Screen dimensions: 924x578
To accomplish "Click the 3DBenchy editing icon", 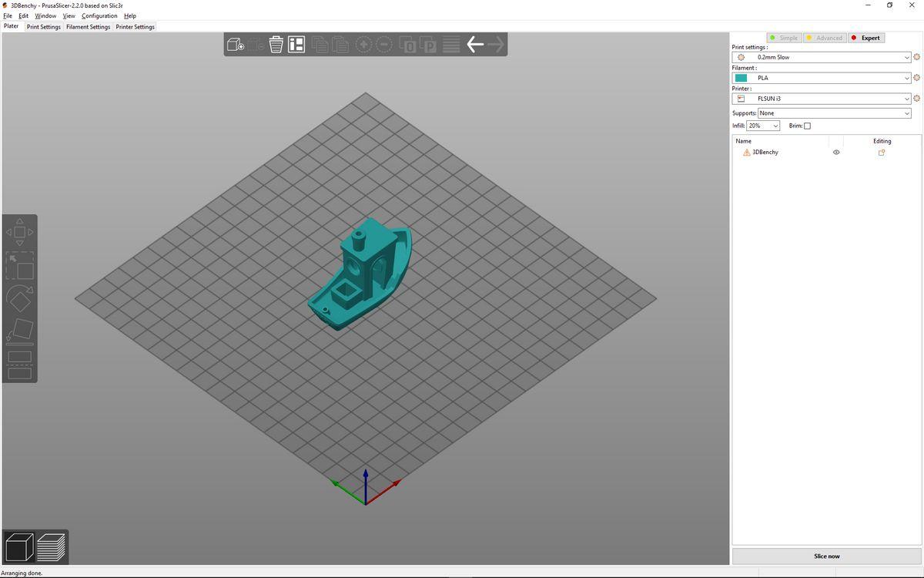I will [882, 153].
